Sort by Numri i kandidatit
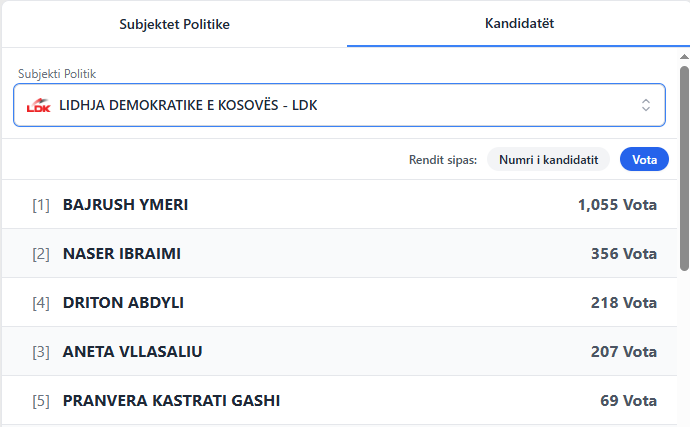Viewport: 690px width, 427px height. 548,159
